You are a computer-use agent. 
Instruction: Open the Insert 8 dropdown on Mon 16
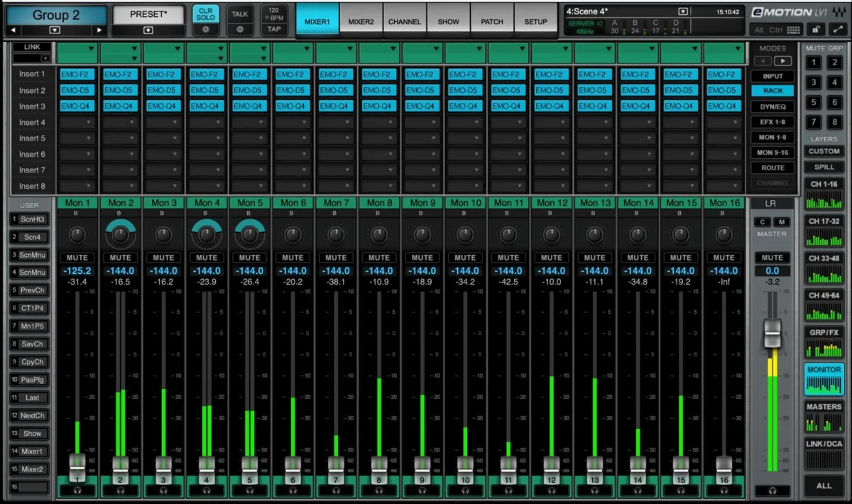[x=723, y=186]
